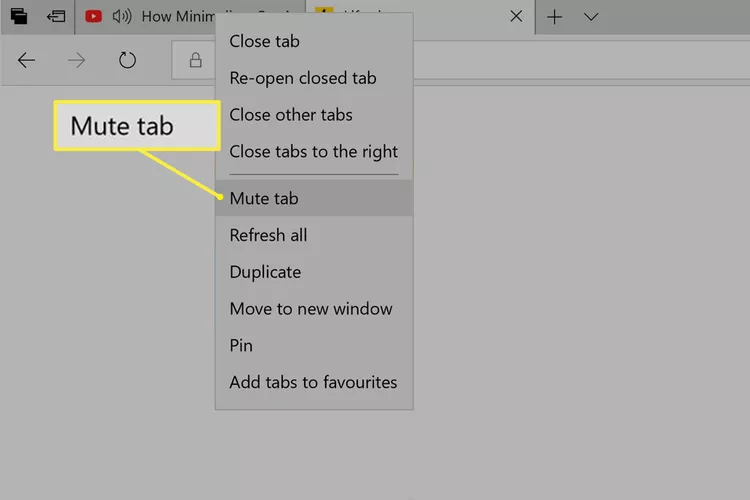Viewport: 750px width, 500px height.
Task: Click 'Close tabs to the right' option
Action: (x=313, y=151)
